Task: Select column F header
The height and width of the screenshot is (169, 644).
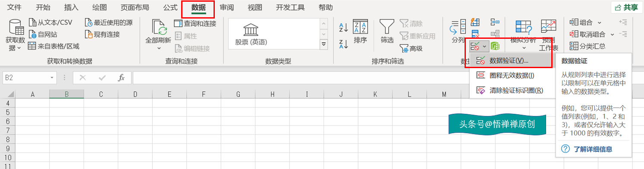Action: tap(204, 94)
